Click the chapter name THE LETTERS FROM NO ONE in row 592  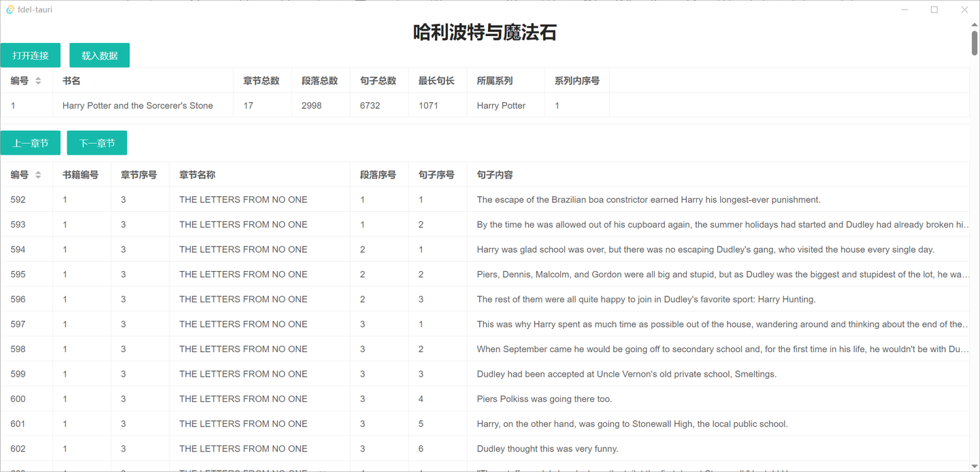coord(243,199)
